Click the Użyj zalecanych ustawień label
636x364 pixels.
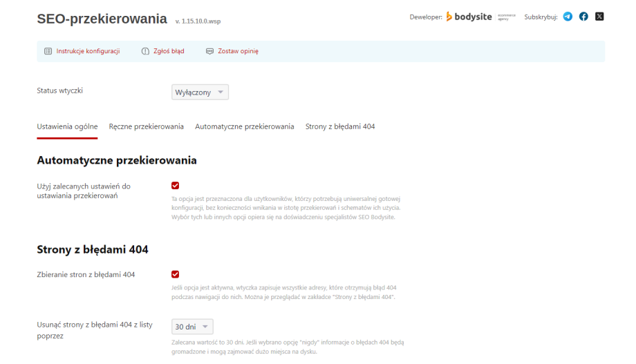[x=84, y=191]
